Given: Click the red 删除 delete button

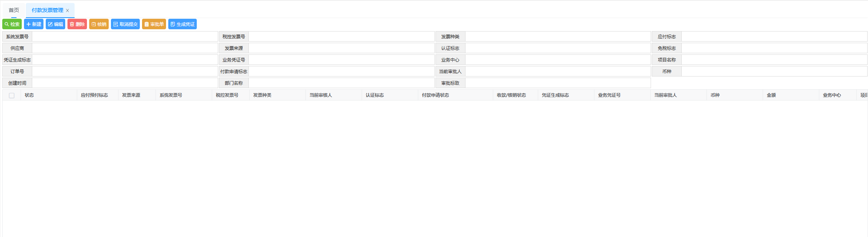Looking at the screenshot, I should pyautogui.click(x=77, y=24).
